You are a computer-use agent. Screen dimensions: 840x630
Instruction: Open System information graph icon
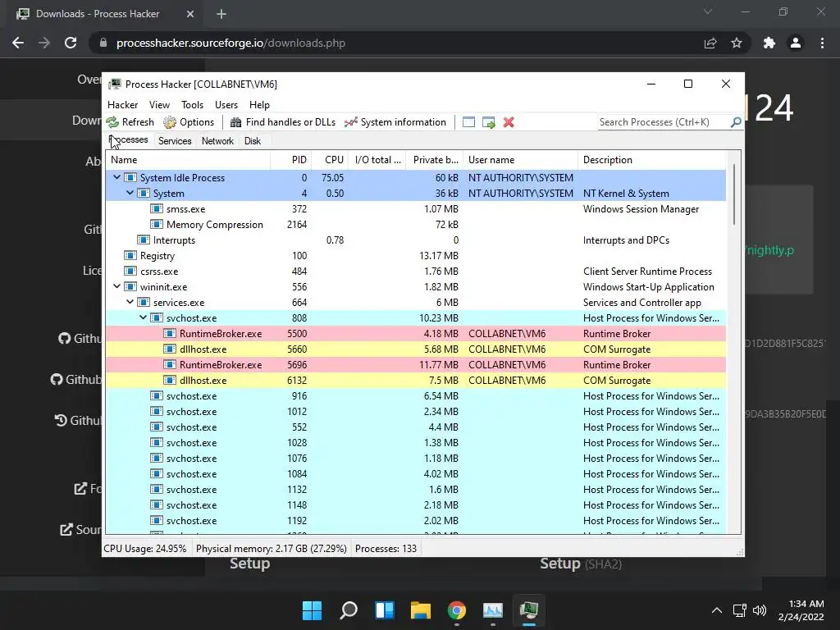tap(351, 122)
